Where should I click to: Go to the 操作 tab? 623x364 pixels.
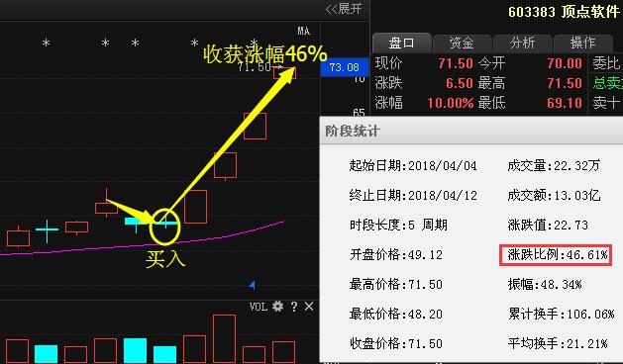(582, 43)
